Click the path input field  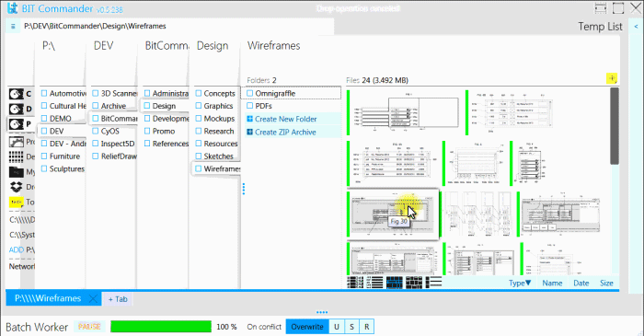point(177,27)
